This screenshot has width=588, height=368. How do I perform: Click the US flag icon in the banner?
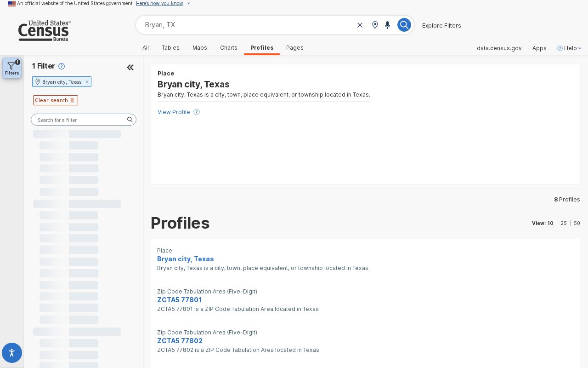12,4
